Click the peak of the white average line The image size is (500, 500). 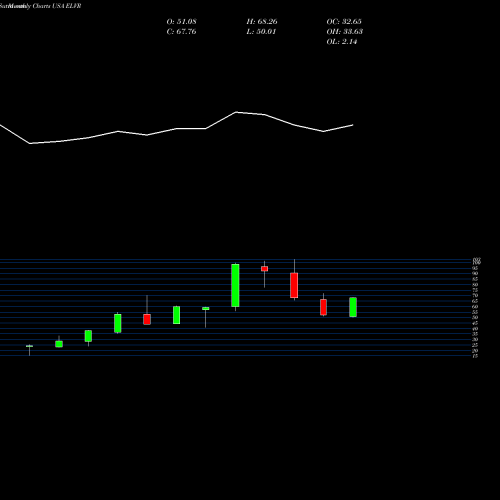(237, 112)
